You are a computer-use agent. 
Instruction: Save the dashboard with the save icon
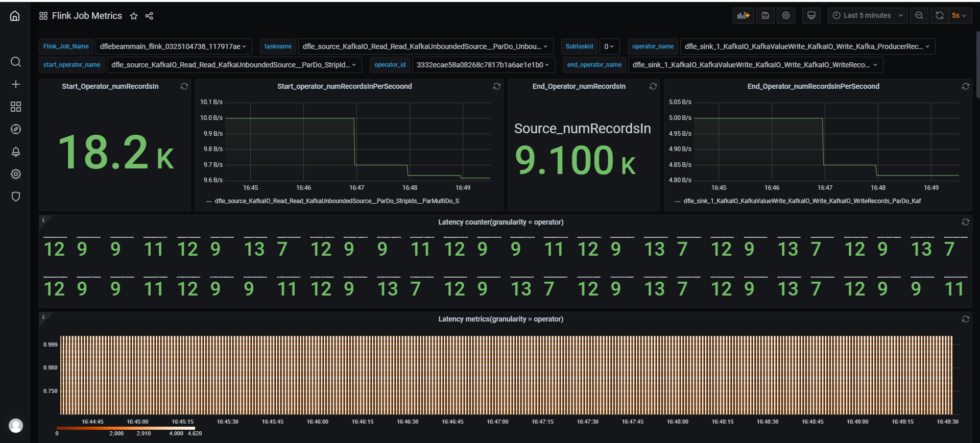point(766,16)
